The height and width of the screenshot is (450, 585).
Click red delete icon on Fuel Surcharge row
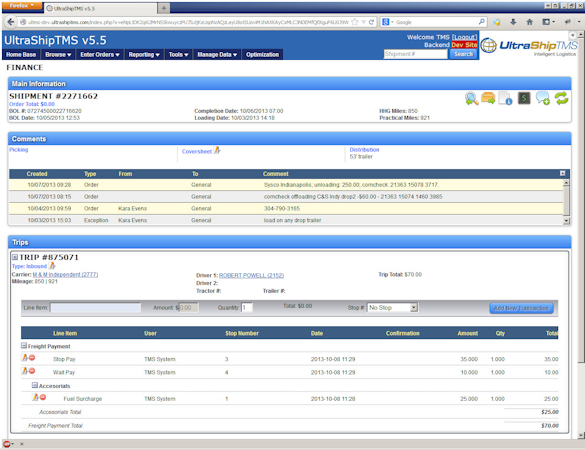click(x=43, y=397)
